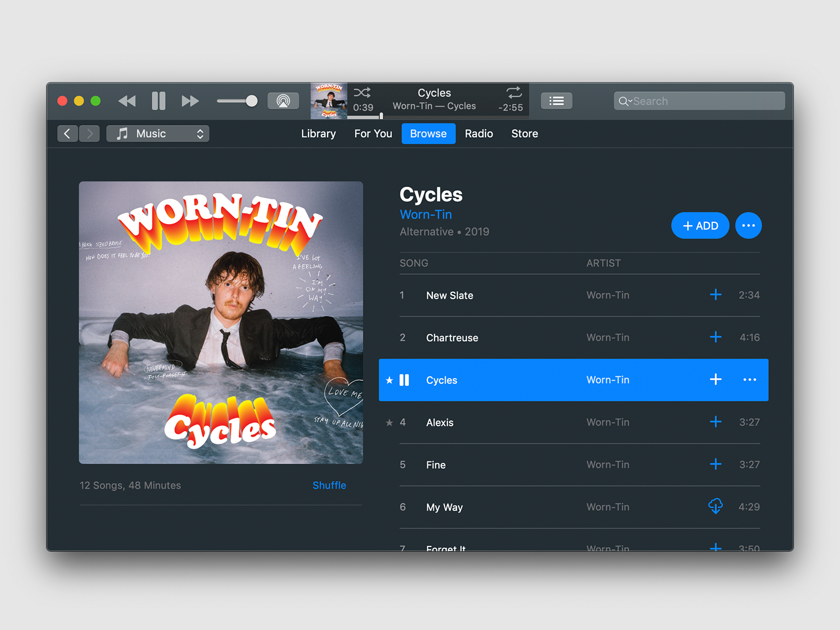Image resolution: width=840 pixels, height=630 pixels.
Task: Select the Chartreuse song title
Action: pyautogui.click(x=452, y=338)
